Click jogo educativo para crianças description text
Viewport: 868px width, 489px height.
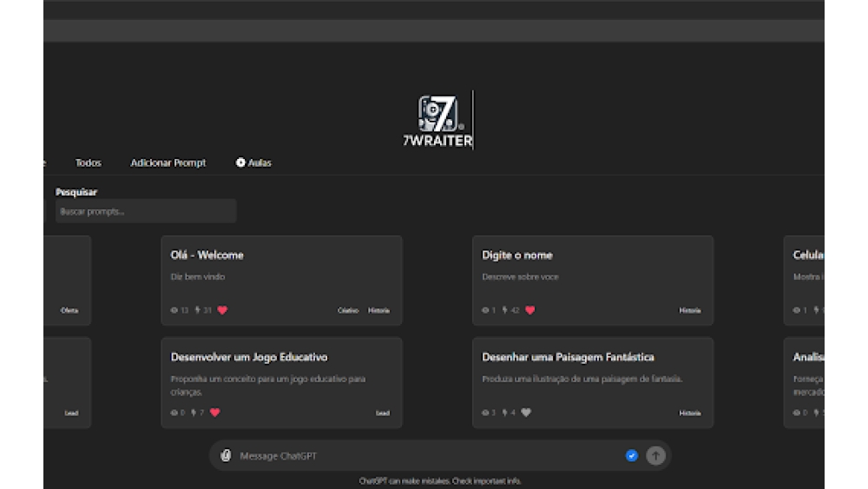click(268, 386)
